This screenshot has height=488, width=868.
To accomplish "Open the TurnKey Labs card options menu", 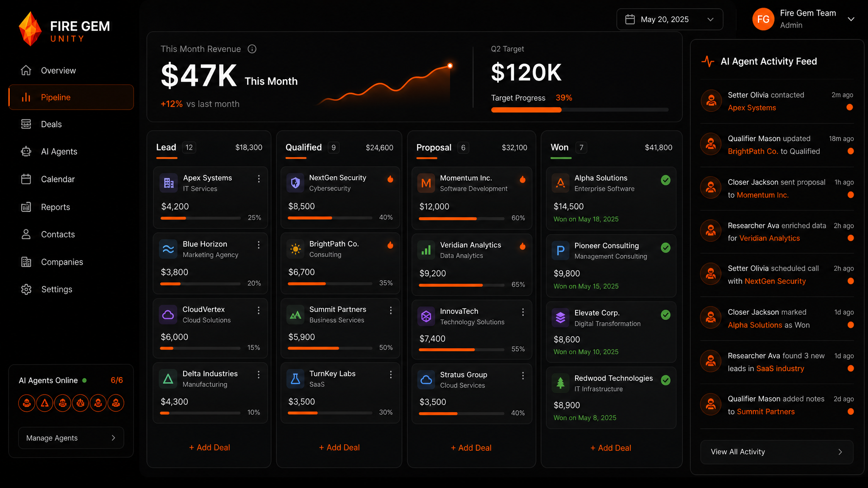I will click(x=390, y=374).
